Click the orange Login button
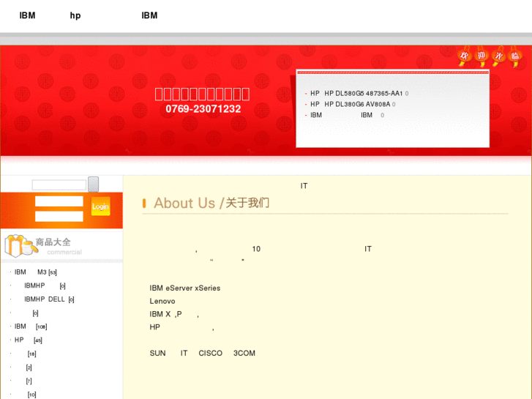Screen dimensions: 532x399 pos(101,206)
